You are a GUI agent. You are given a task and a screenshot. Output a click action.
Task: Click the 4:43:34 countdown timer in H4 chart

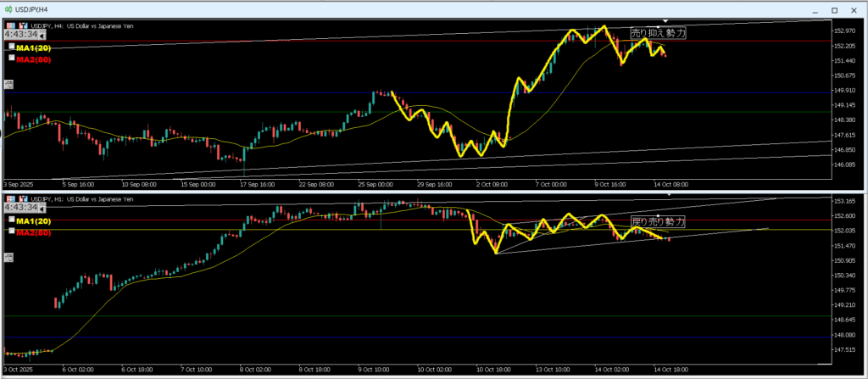pyautogui.click(x=20, y=35)
